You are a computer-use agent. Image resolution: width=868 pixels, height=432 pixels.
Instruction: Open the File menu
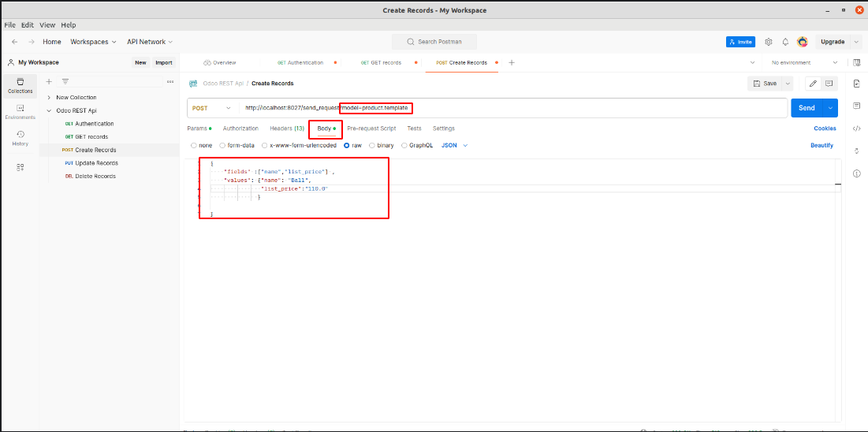pyautogui.click(x=10, y=25)
